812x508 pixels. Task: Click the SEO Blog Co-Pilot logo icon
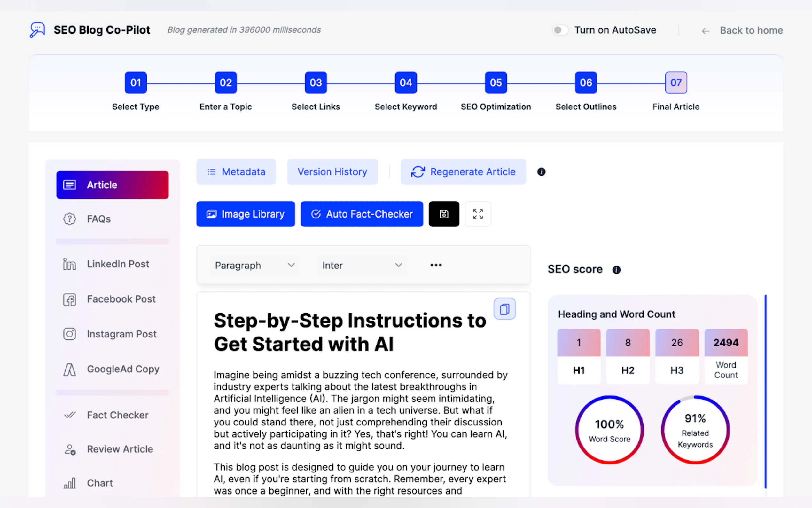[x=37, y=30]
